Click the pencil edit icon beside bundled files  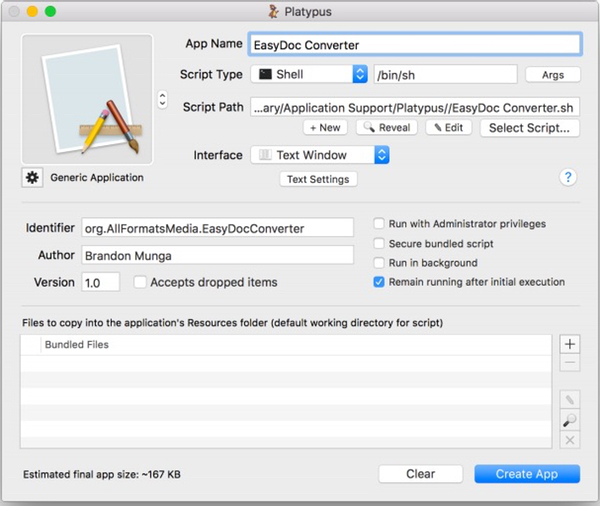570,400
